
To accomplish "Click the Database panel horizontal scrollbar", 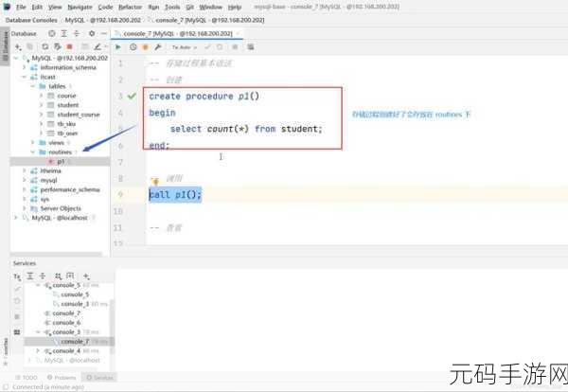I will [x=56, y=255].
